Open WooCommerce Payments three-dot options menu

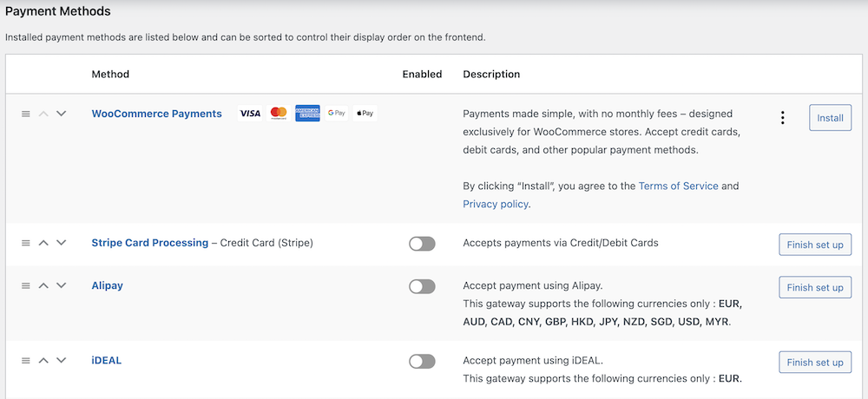pos(783,118)
